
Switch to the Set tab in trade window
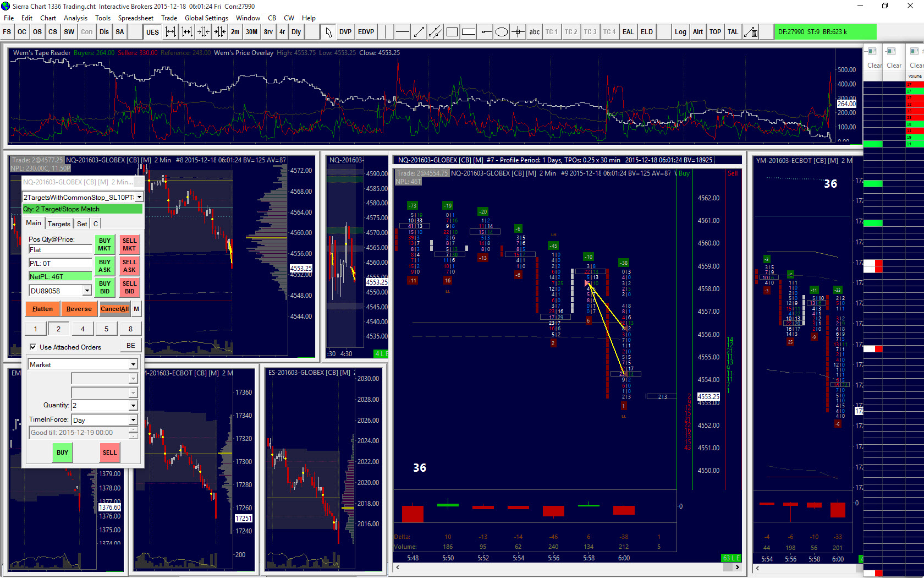(82, 223)
